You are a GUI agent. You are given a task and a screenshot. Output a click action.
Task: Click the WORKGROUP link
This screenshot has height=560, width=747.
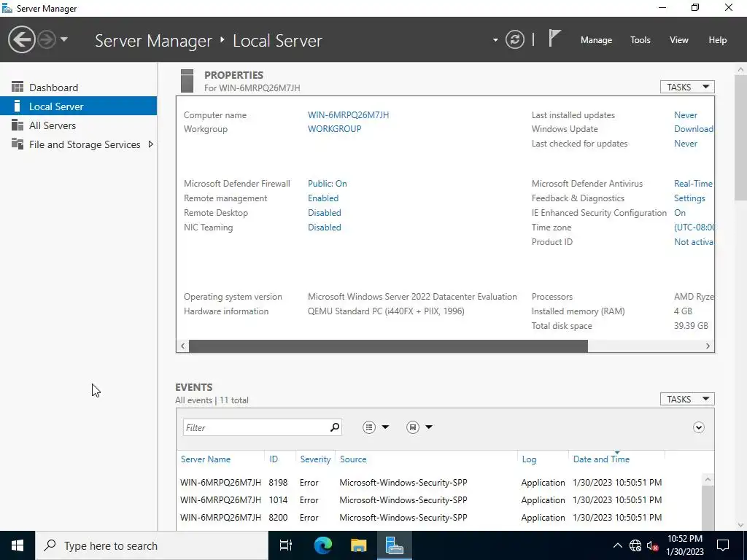334,128
